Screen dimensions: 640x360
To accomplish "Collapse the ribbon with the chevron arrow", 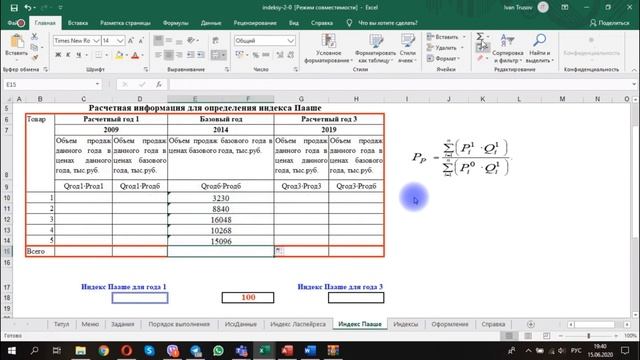I will tap(634, 70).
